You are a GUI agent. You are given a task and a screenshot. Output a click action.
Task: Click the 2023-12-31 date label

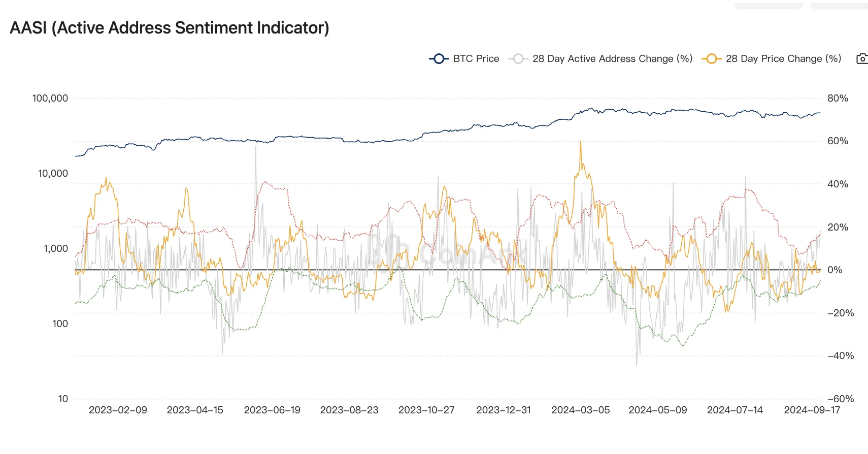504,410
